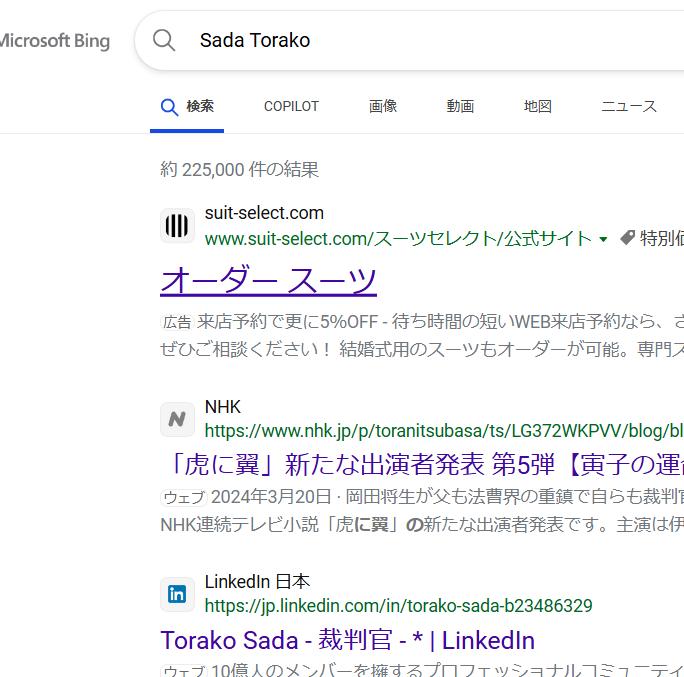This screenshot has height=677, width=684.
Task: Click the NHK favicon icon
Action: click(x=177, y=419)
